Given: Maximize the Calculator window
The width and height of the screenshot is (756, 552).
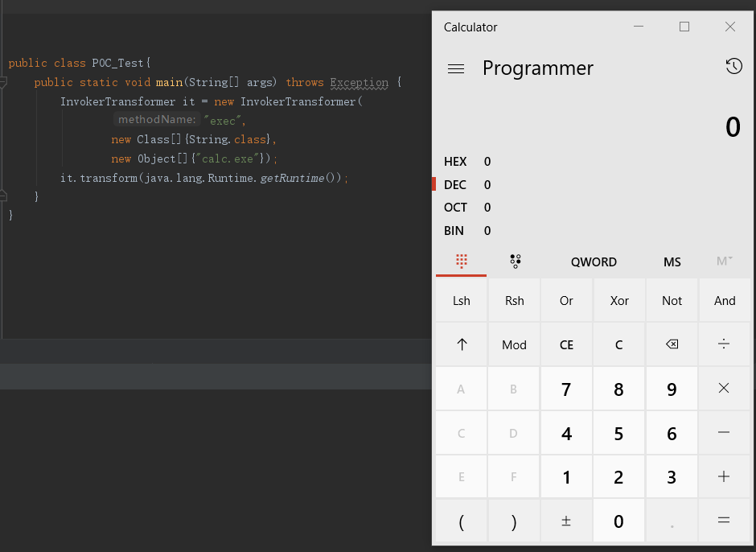Looking at the screenshot, I should pos(684,27).
